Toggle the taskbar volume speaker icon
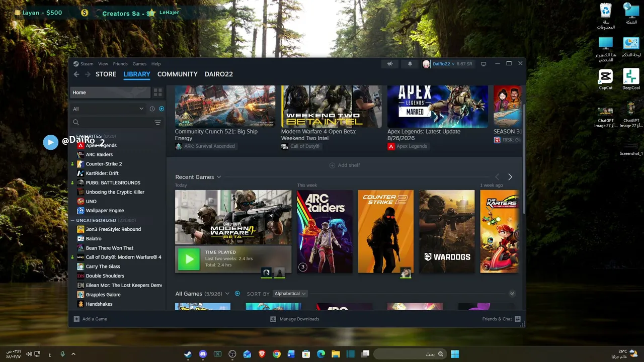The image size is (644, 362). click(x=29, y=354)
